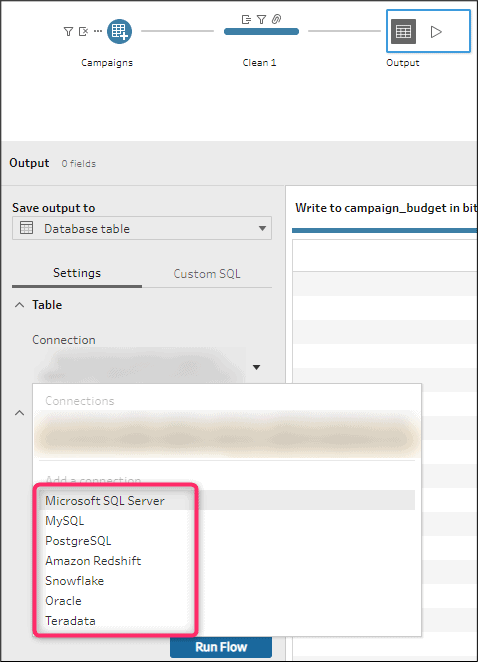Run the Output step with play icon
The height and width of the screenshot is (662, 478).
436,32
